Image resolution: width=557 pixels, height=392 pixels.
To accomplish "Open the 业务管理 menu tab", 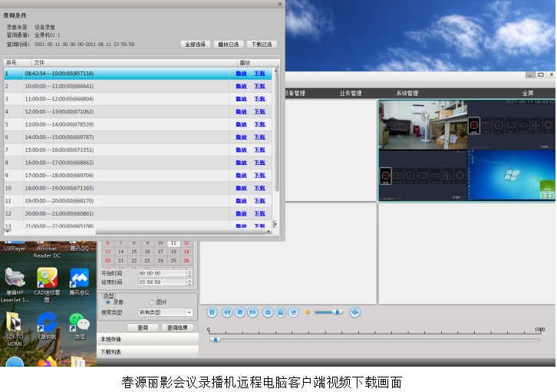I will click(350, 94).
